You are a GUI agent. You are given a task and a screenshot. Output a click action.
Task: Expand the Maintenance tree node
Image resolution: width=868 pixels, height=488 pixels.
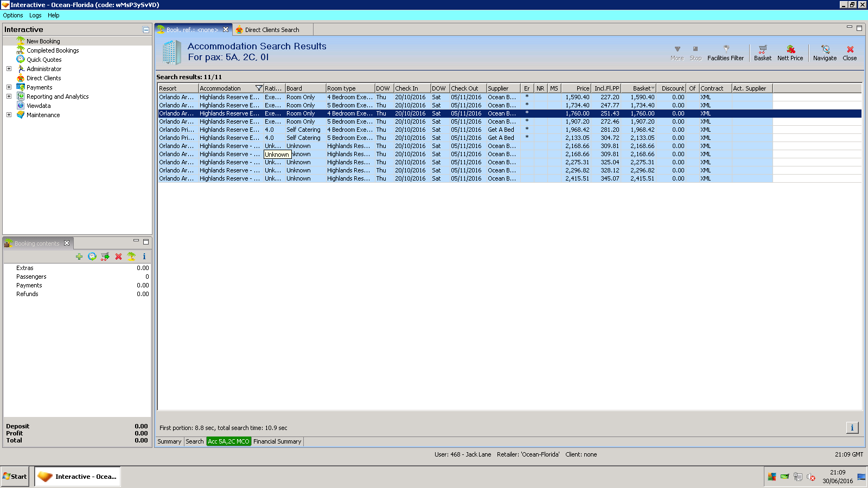tap(9, 115)
